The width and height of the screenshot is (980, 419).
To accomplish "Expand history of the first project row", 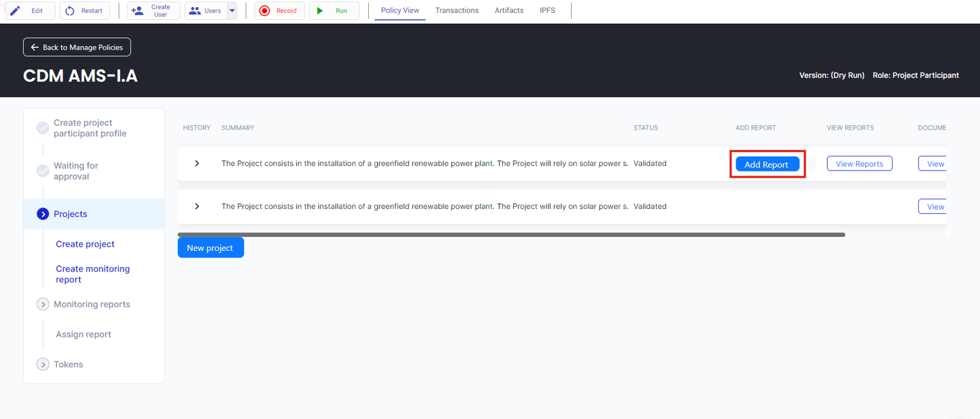I will [x=197, y=164].
